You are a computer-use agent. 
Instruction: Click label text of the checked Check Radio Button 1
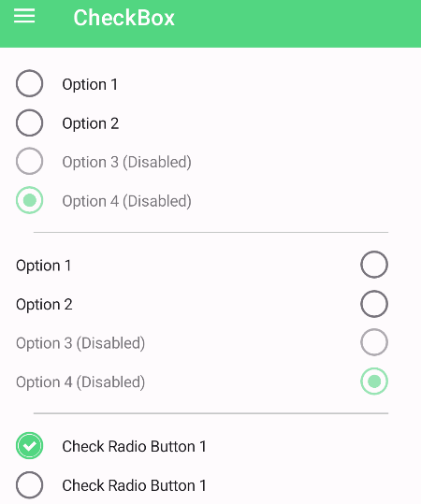pos(134,446)
